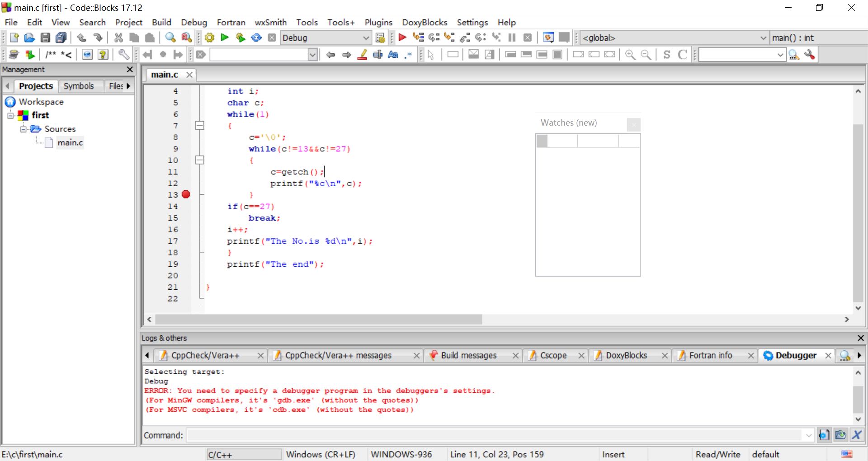Click the Cut scissors icon
868x461 pixels.
coord(118,38)
